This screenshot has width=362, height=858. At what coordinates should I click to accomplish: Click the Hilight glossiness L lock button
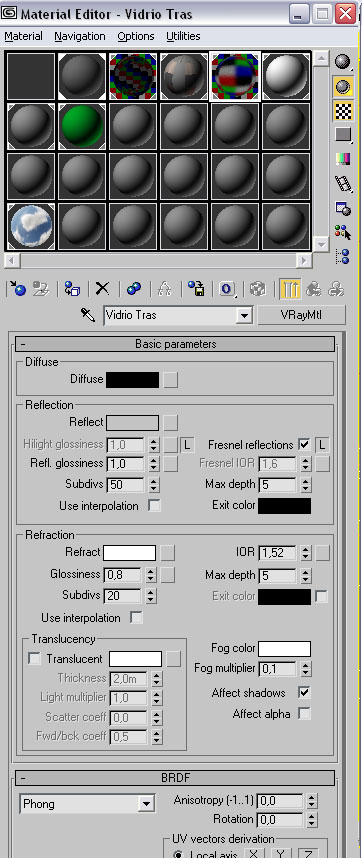click(x=187, y=445)
